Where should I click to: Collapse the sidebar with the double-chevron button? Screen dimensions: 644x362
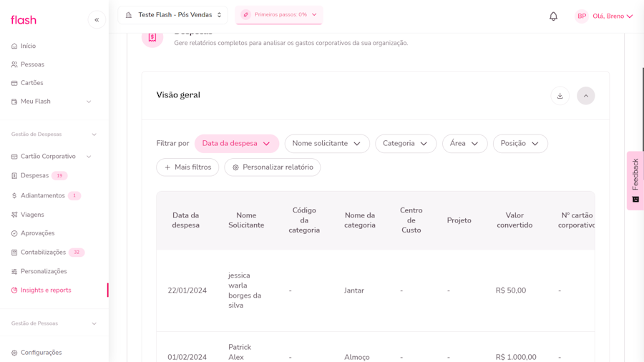click(x=97, y=20)
